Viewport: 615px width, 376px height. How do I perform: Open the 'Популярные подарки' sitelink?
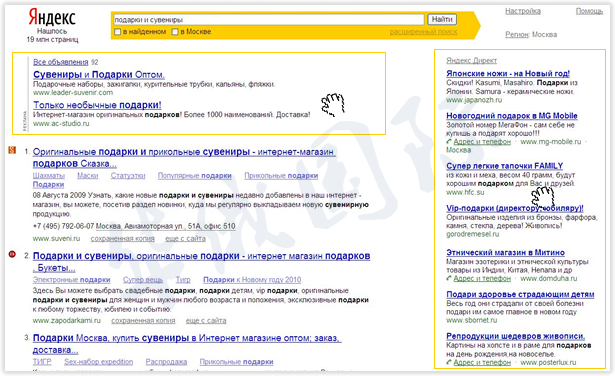(195, 176)
